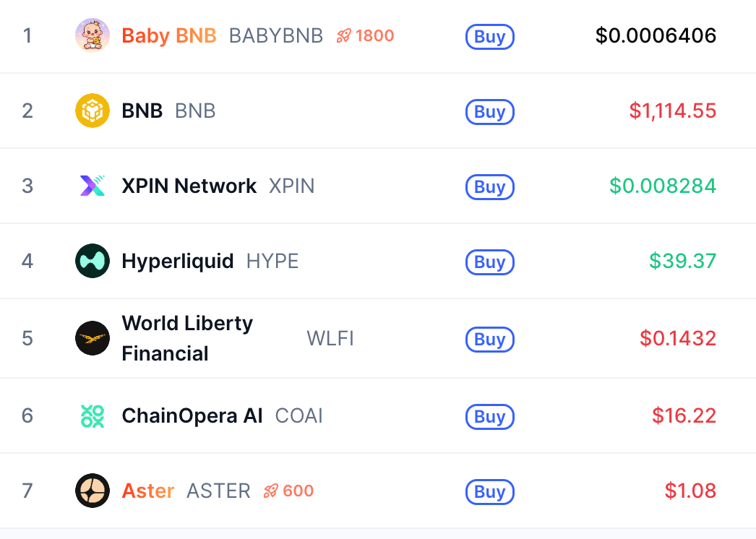The image size is (756, 539).
Task: Click the rocket boost icon beside 600
Action: pos(271,491)
